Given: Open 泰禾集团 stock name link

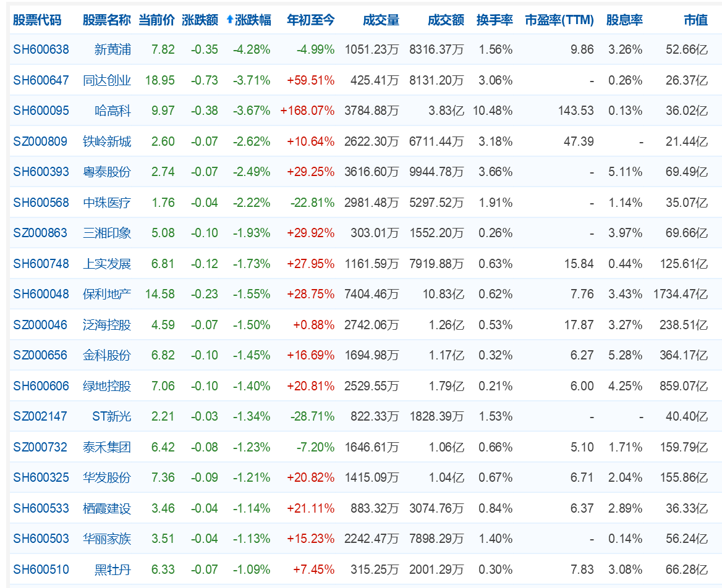Looking at the screenshot, I should click(x=107, y=447).
